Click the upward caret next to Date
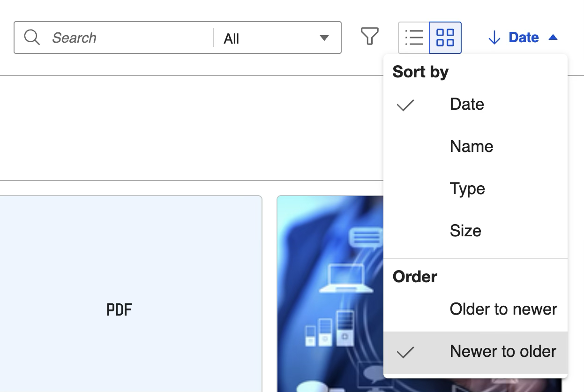 554,37
